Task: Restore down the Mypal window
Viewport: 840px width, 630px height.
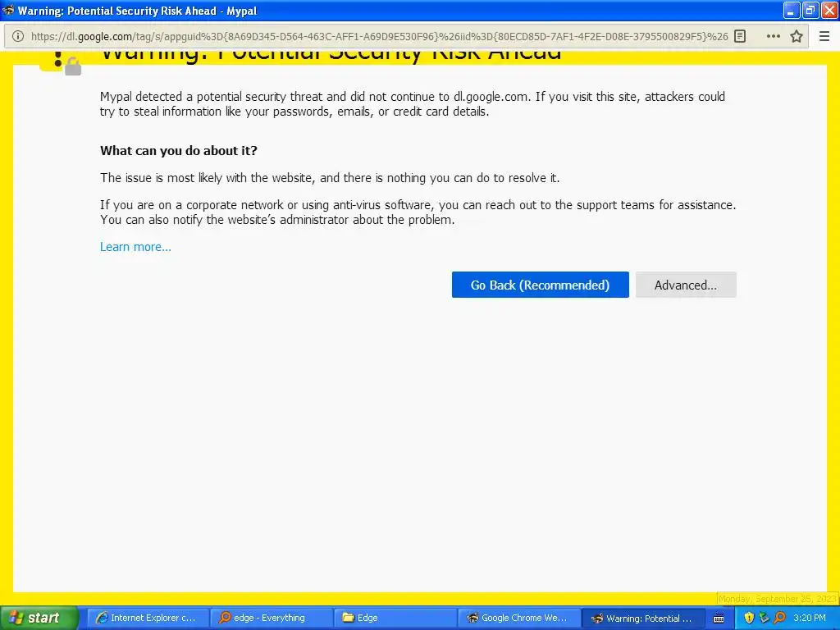Action: point(810,10)
